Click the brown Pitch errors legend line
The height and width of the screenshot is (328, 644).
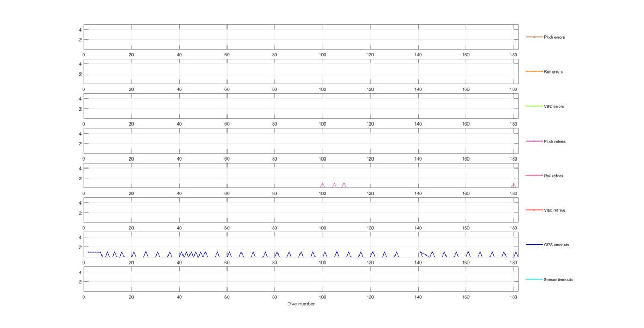click(x=534, y=37)
